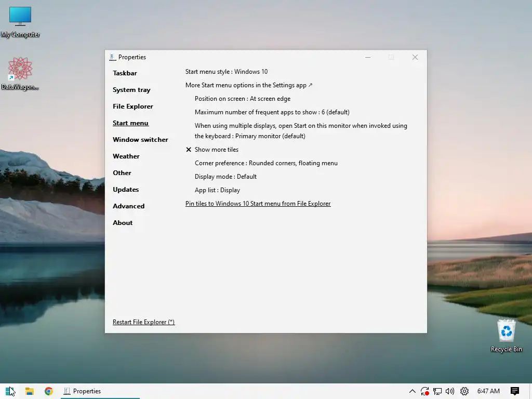This screenshot has height=399, width=532.
Task: Select the Start menu section
Action: coord(130,123)
